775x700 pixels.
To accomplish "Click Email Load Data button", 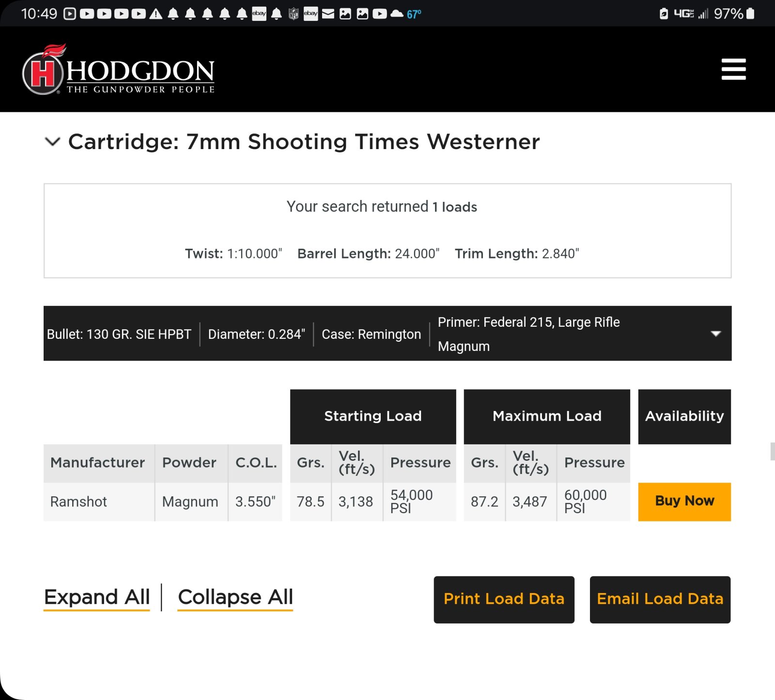I will click(x=660, y=599).
